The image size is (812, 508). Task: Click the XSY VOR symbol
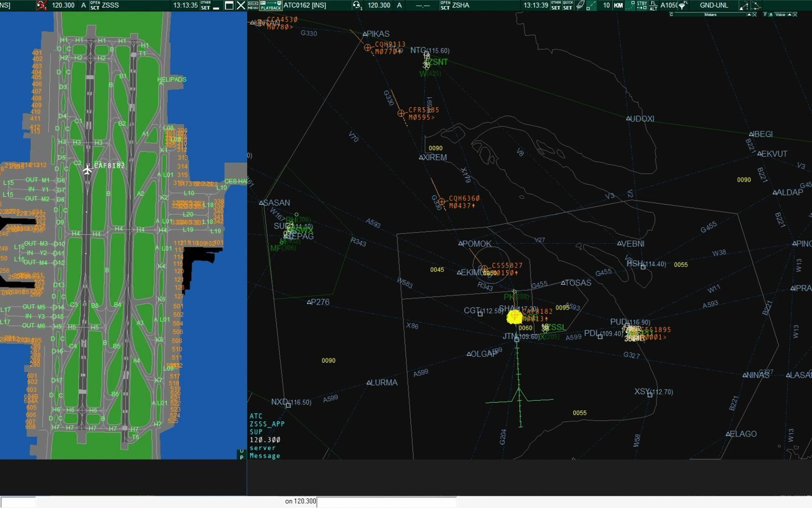[x=650, y=395]
